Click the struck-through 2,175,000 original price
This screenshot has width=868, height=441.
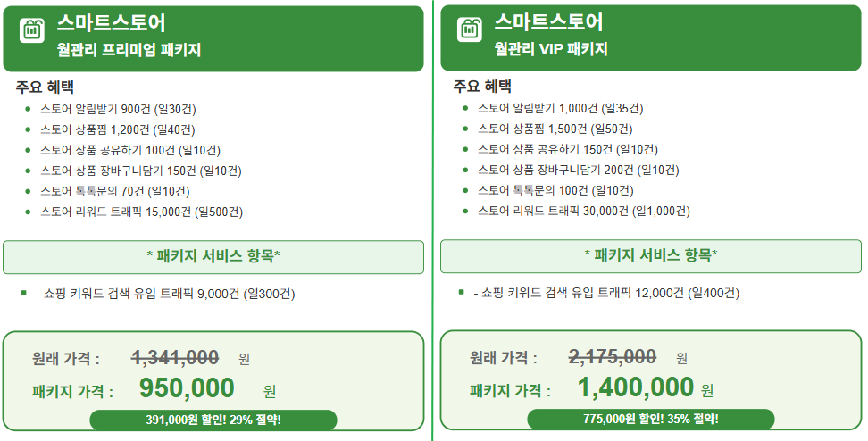(613, 357)
